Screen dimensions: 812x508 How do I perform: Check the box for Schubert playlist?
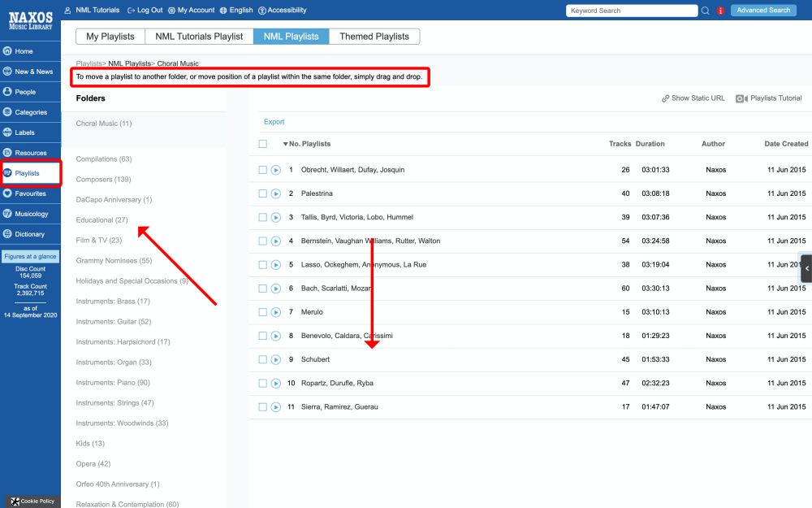[x=263, y=360]
